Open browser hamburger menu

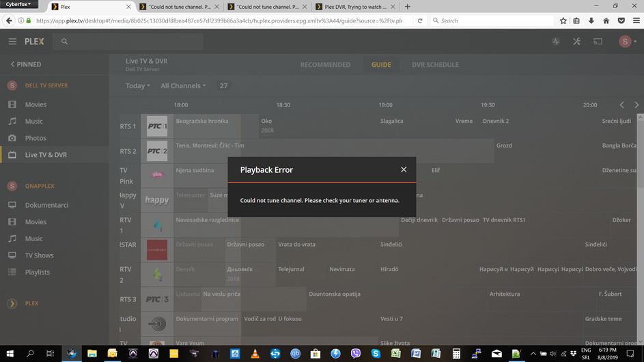click(636, 20)
